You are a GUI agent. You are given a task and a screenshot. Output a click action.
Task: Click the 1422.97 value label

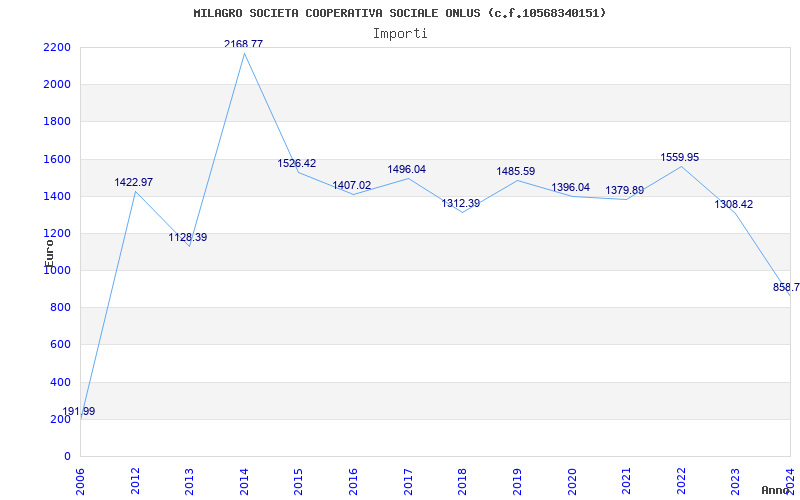134,182
